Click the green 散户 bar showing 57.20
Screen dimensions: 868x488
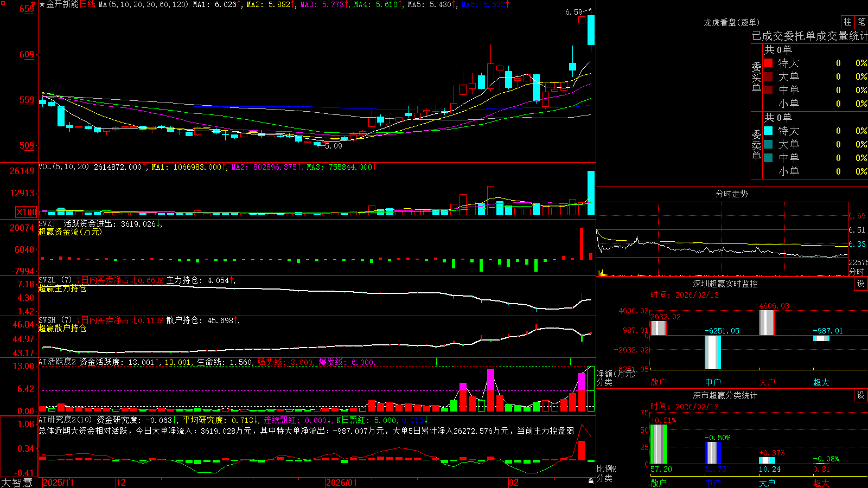(658, 444)
